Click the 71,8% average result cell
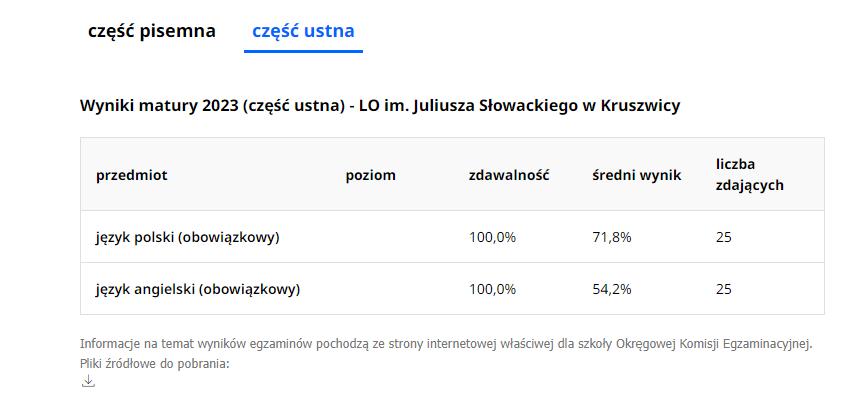 coord(612,237)
